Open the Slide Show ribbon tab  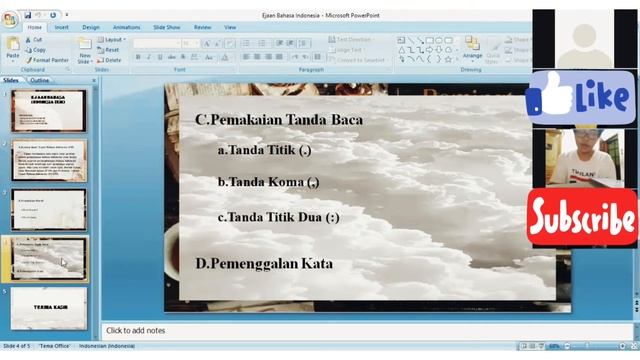point(167,27)
